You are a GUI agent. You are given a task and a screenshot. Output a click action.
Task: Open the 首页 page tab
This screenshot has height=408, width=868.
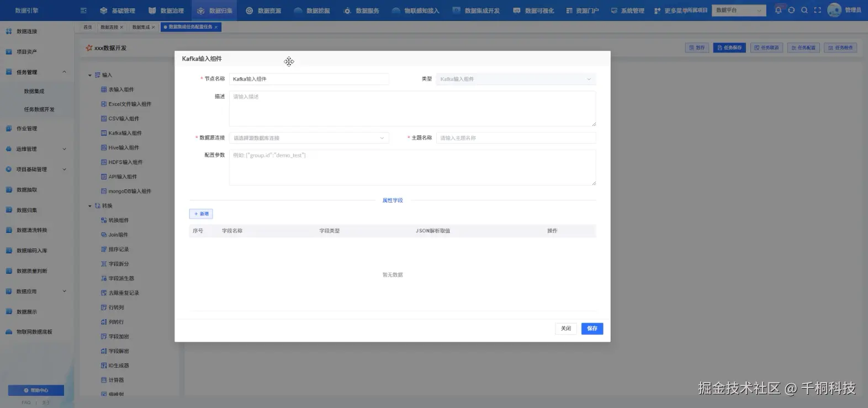tap(88, 27)
